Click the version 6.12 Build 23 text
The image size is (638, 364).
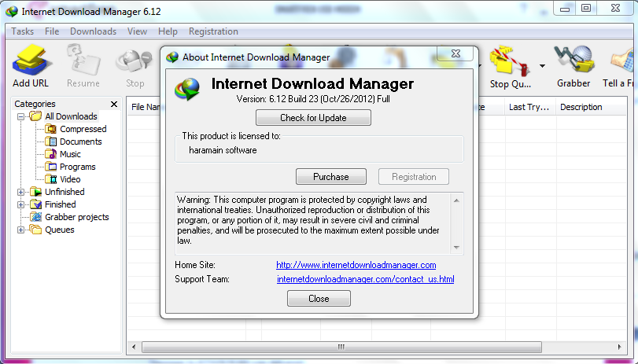click(313, 99)
